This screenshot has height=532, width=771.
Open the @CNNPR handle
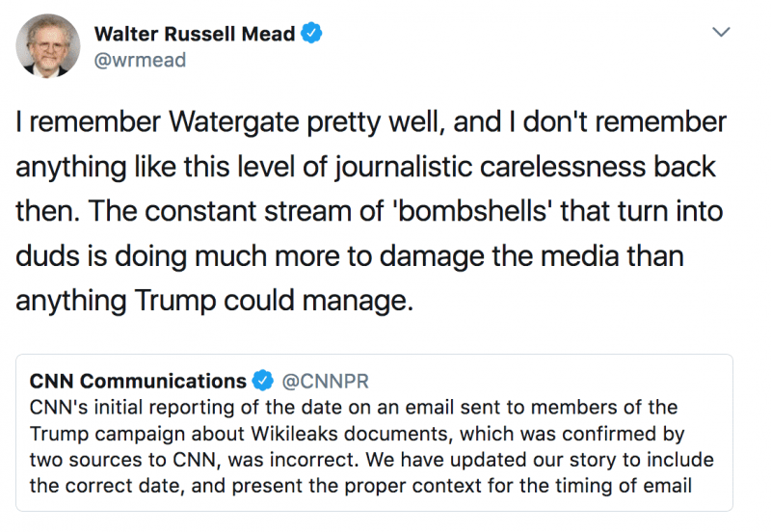(327, 380)
